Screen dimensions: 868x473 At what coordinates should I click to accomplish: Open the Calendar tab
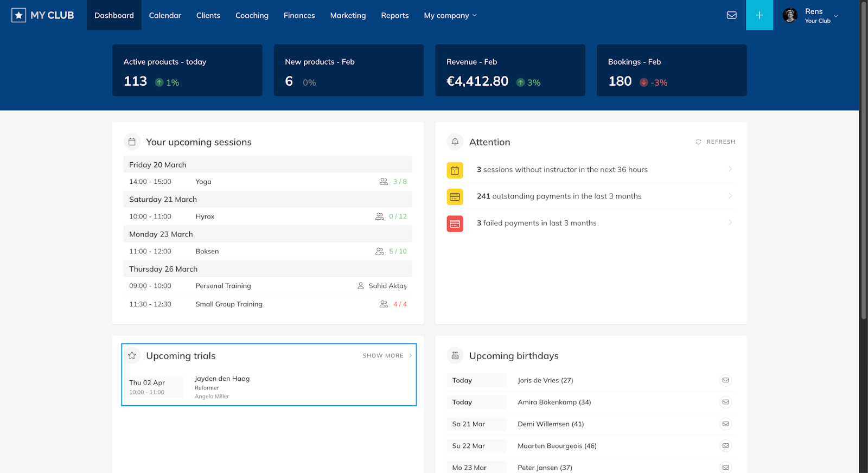tap(165, 16)
